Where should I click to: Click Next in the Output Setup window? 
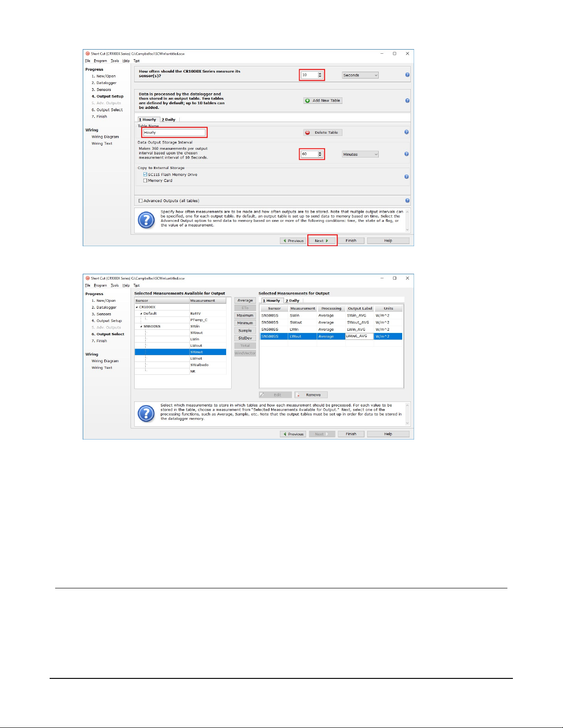point(322,241)
